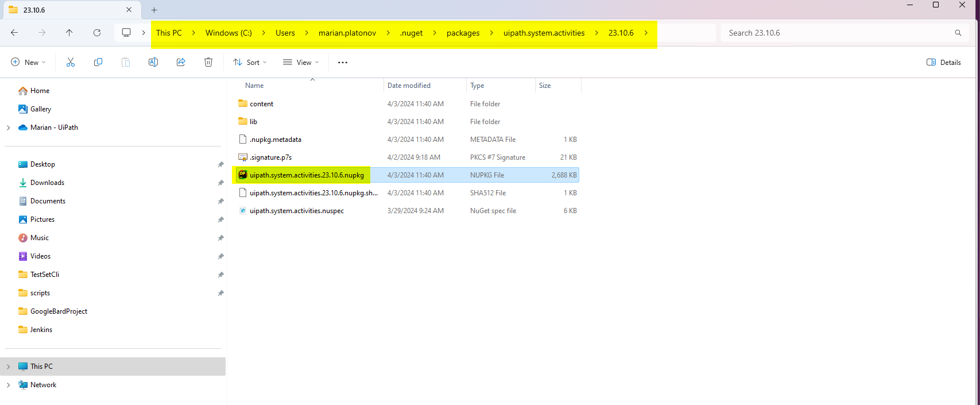Expand the This PC tree node
This screenshot has height=405, width=980.
point(8,367)
